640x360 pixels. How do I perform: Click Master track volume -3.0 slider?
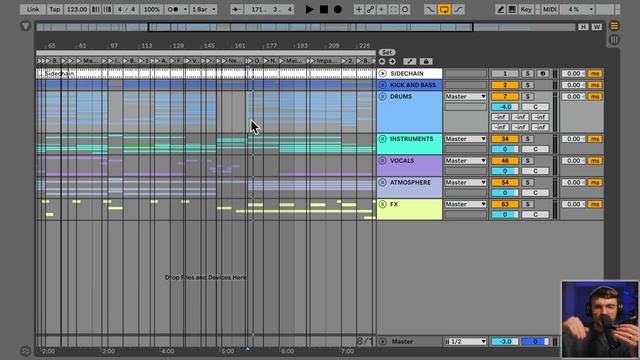[x=504, y=341]
